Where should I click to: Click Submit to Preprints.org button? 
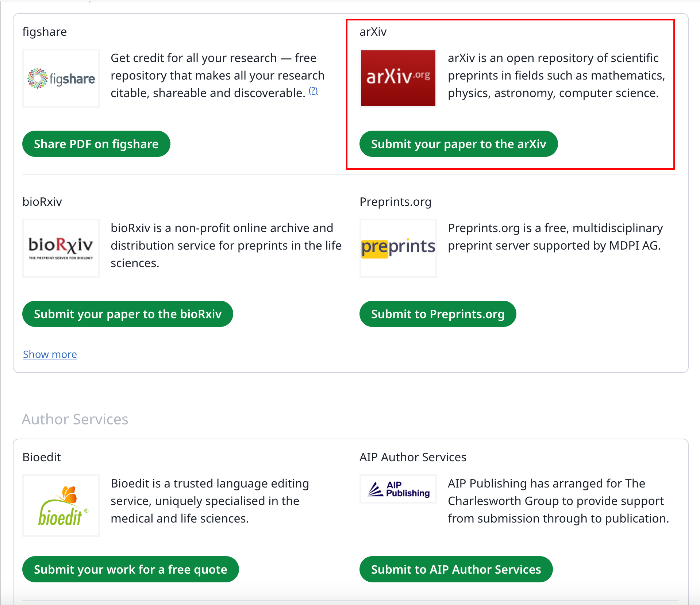(x=438, y=314)
